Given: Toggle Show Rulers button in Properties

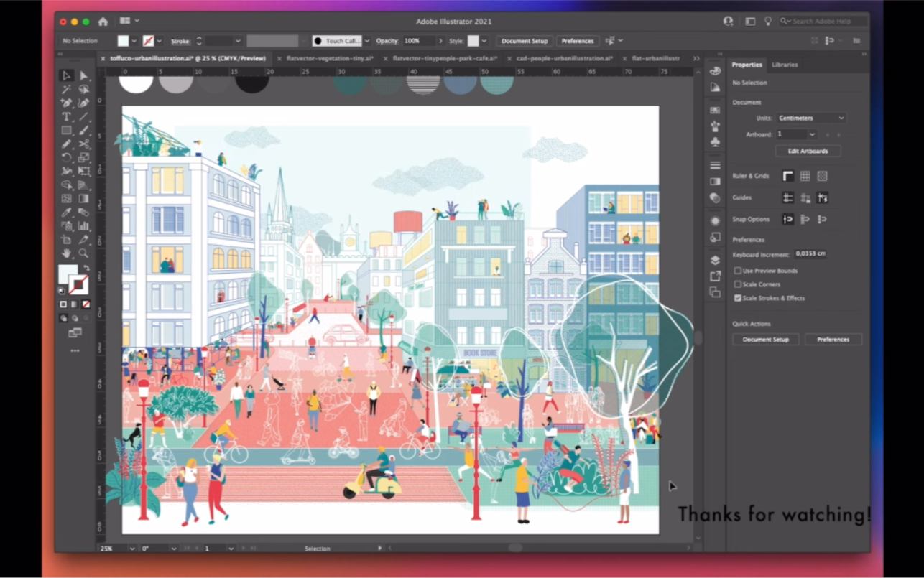Looking at the screenshot, I should tap(788, 176).
